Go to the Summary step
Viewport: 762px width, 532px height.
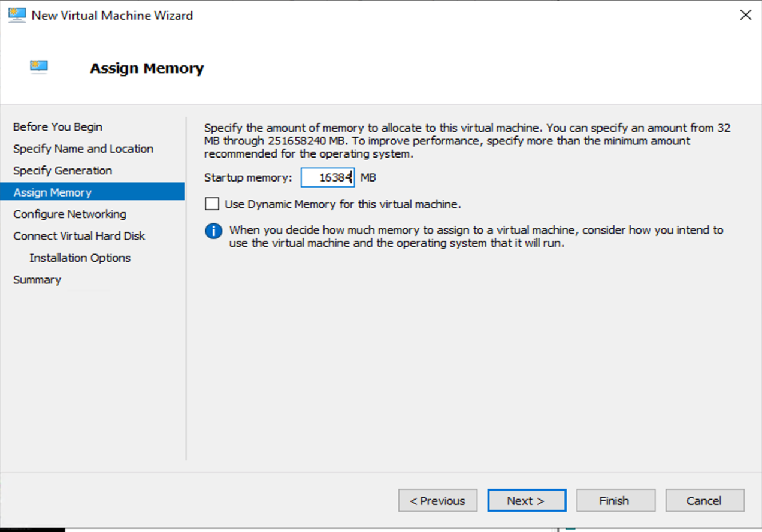click(x=37, y=280)
